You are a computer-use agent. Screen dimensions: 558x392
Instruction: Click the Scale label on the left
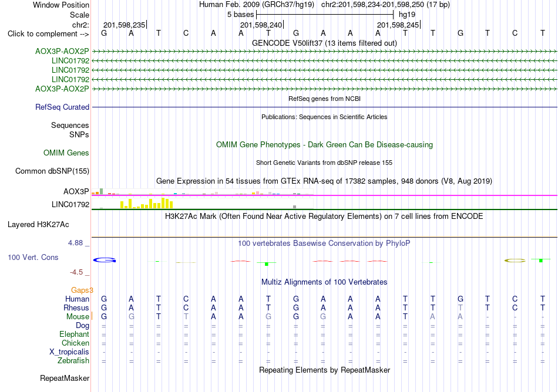[79, 15]
